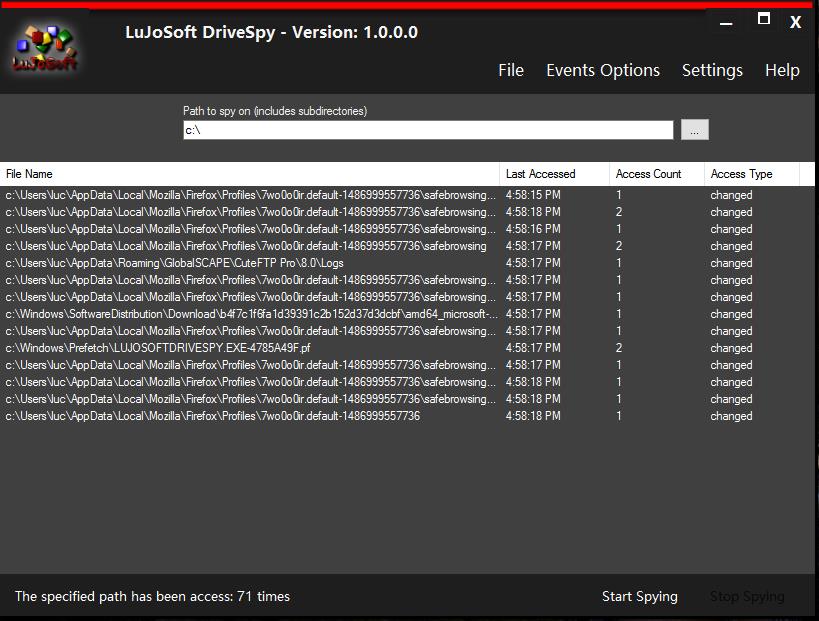The image size is (819, 621).
Task: Click 'changed' in the SoftwareDistribution row
Action: click(x=731, y=314)
